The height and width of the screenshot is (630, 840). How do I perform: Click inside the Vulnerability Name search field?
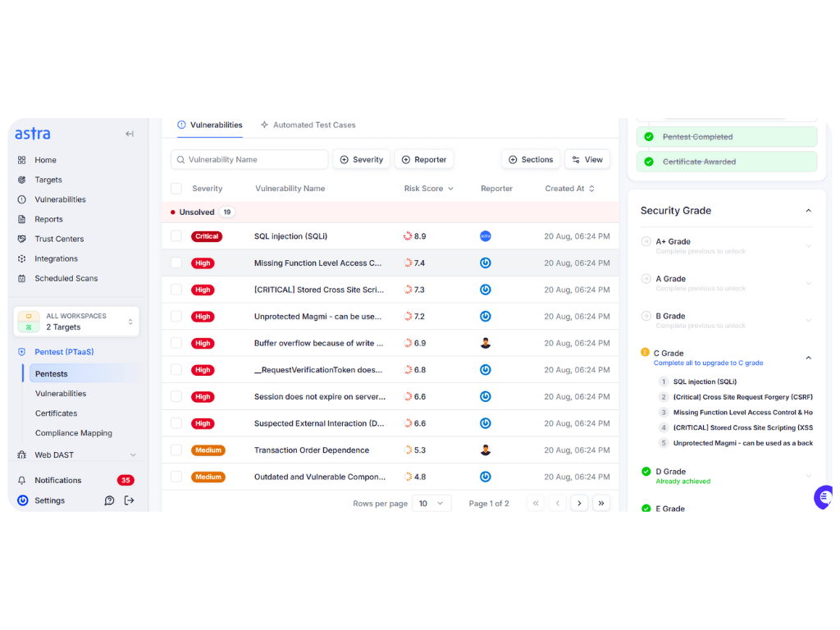249,160
